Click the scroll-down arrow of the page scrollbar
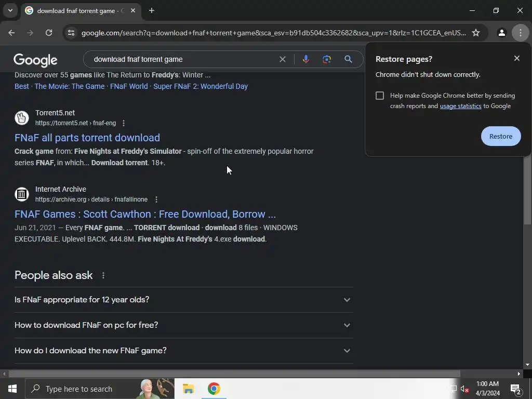This screenshot has width=532, height=399. coord(527,365)
